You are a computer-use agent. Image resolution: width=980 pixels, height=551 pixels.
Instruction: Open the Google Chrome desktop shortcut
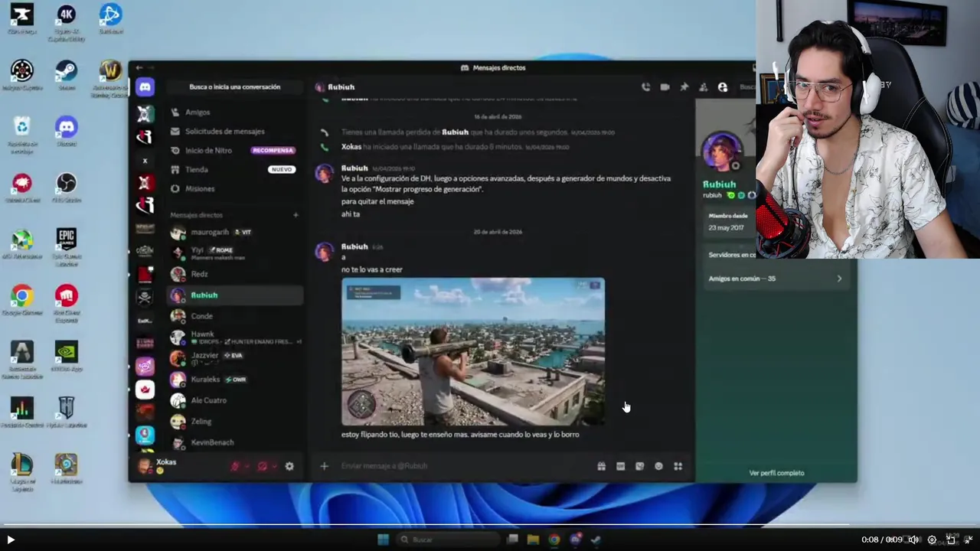coord(21,300)
